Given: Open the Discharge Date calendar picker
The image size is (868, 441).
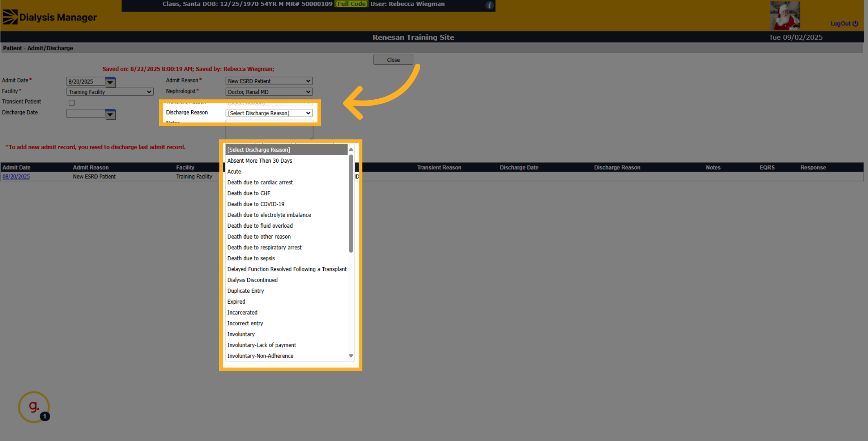Looking at the screenshot, I should click(110, 114).
